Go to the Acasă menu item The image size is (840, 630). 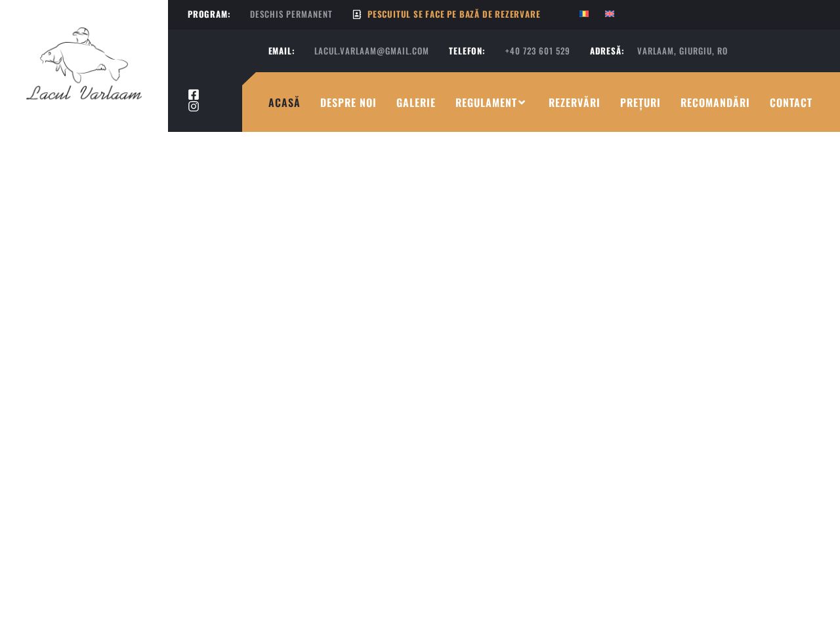284,102
